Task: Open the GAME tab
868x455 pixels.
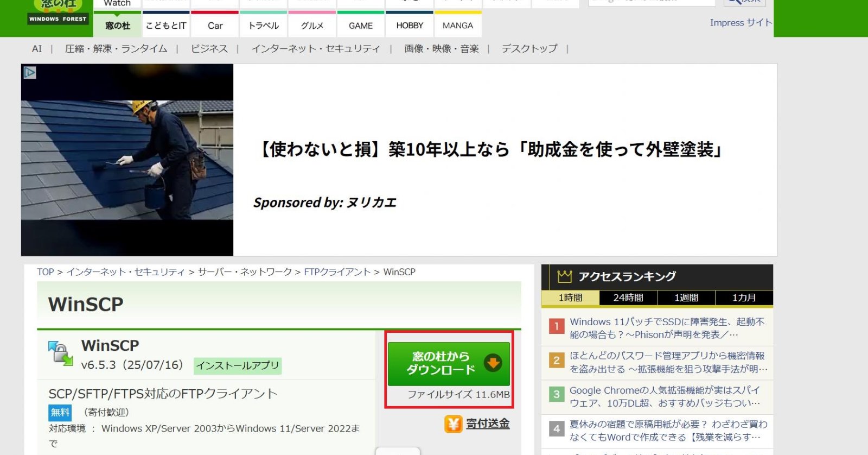Action: pyautogui.click(x=361, y=26)
